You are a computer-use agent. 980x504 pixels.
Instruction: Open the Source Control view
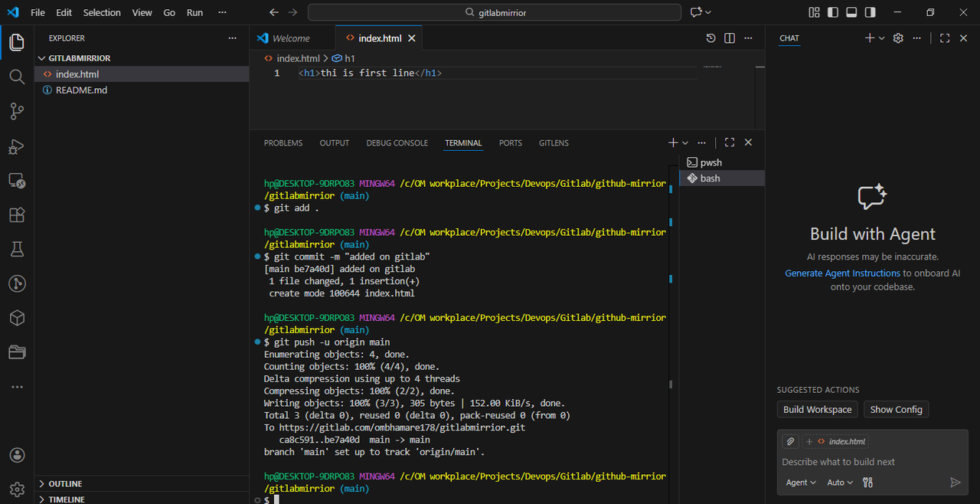click(x=17, y=111)
